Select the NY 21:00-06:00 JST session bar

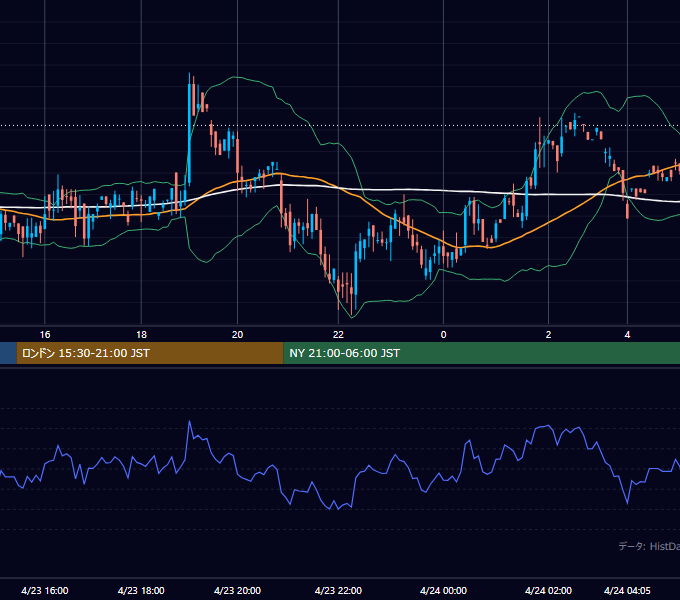tap(481, 353)
